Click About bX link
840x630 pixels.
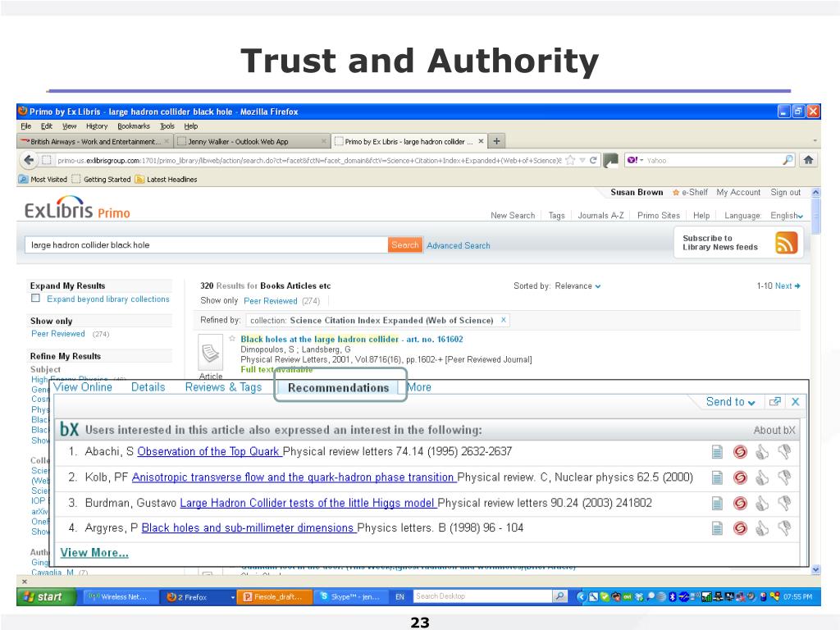tap(774, 430)
